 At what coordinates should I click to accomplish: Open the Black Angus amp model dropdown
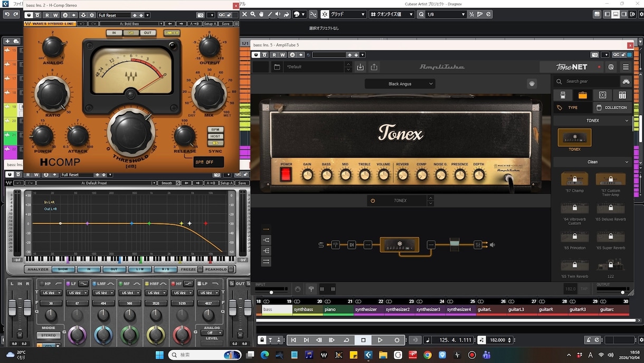pos(400,84)
